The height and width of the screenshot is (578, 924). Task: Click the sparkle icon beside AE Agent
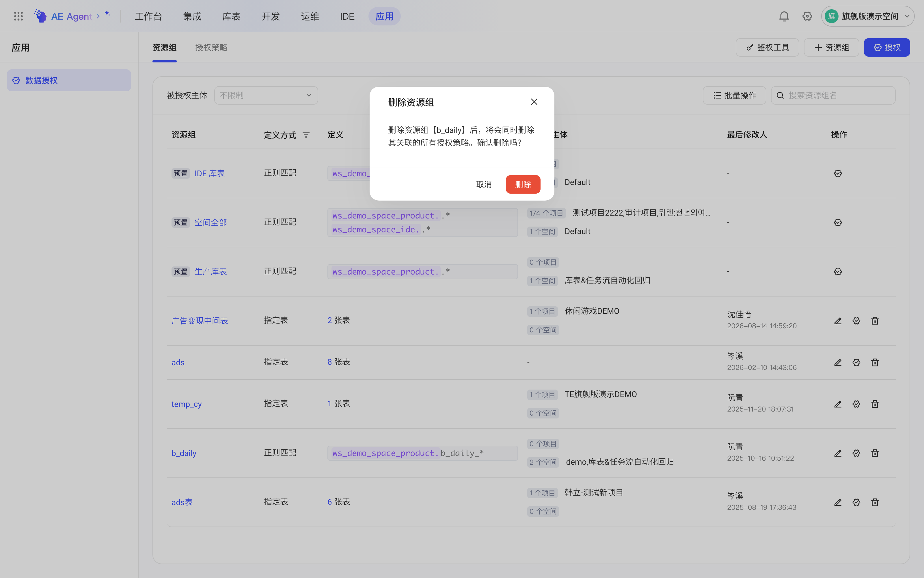107,13
